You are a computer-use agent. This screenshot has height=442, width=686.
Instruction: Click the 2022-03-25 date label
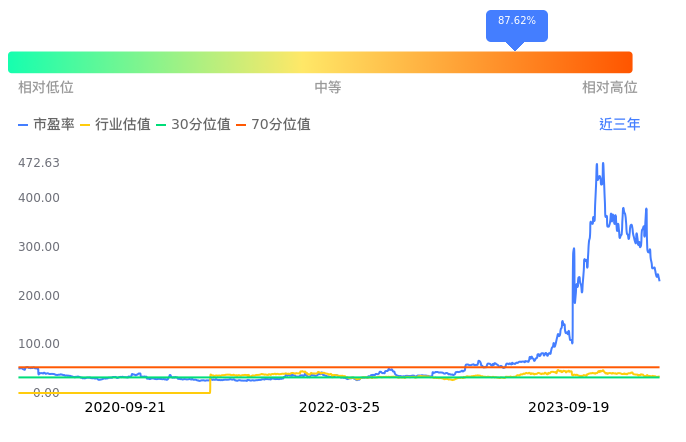pyautogui.click(x=340, y=408)
